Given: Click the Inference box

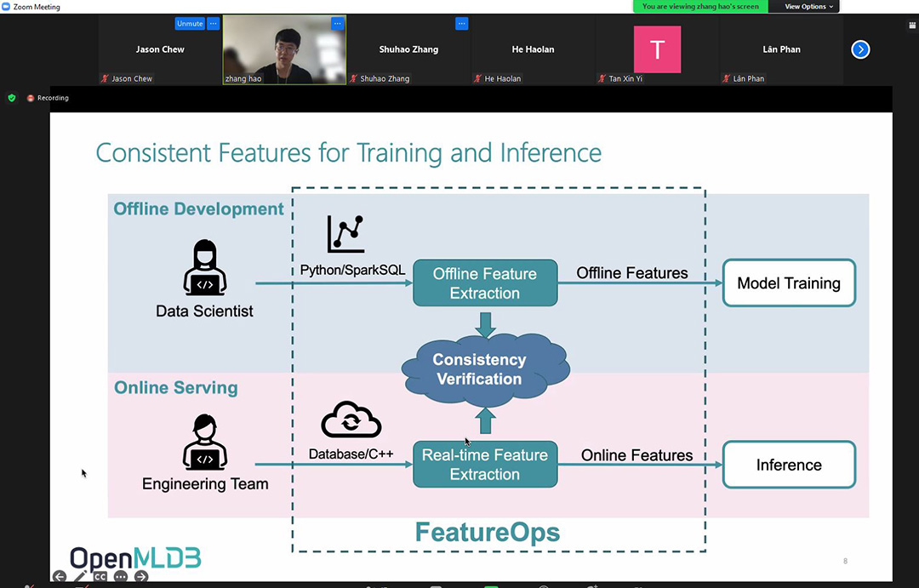Looking at the screenshot, I should pyautogui.click(x=789, y=465).
